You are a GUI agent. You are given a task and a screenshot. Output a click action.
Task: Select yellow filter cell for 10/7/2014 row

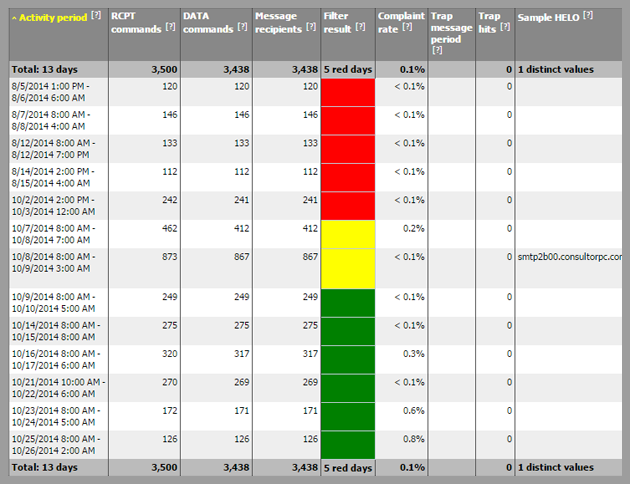tap(348, 235)
